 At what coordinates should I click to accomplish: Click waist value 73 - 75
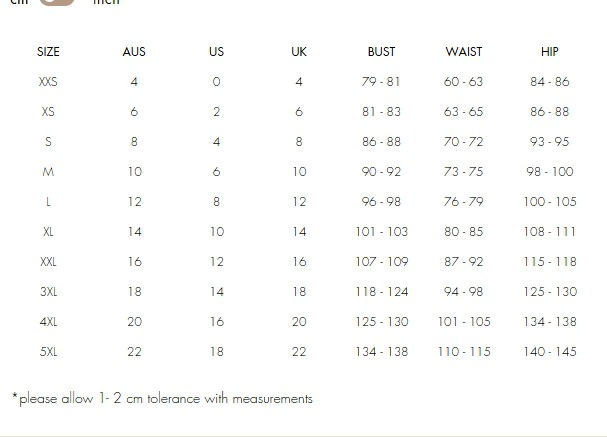coord(463,171)
